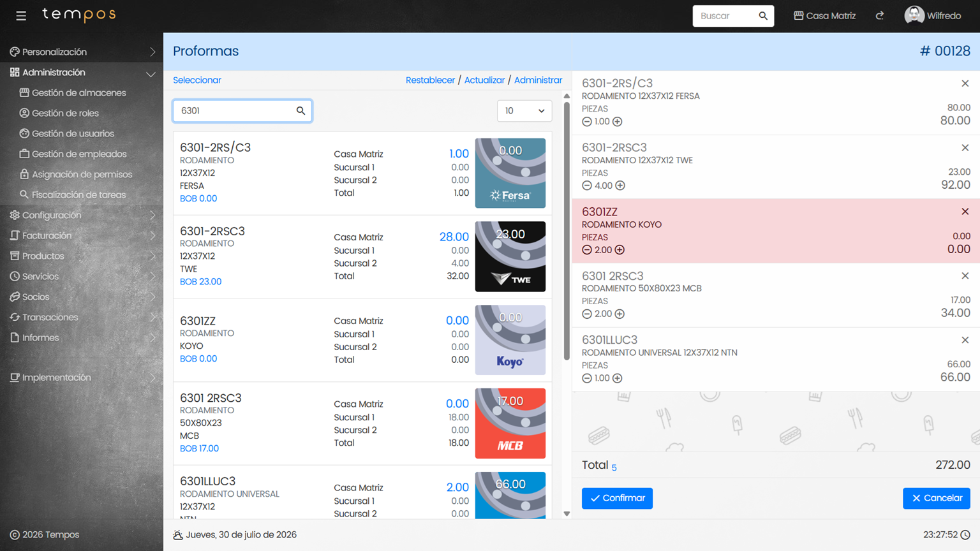The width and height of the screenshot is (980, 551).
Task: Collapse the Administración section
Action: (x=82, y=73)
